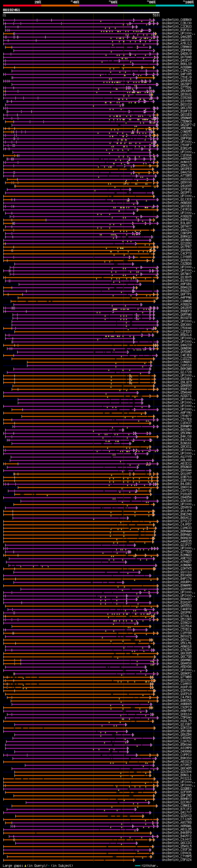
Task: Select hit label UniRef100_Q39620
Action: [177, 623]
